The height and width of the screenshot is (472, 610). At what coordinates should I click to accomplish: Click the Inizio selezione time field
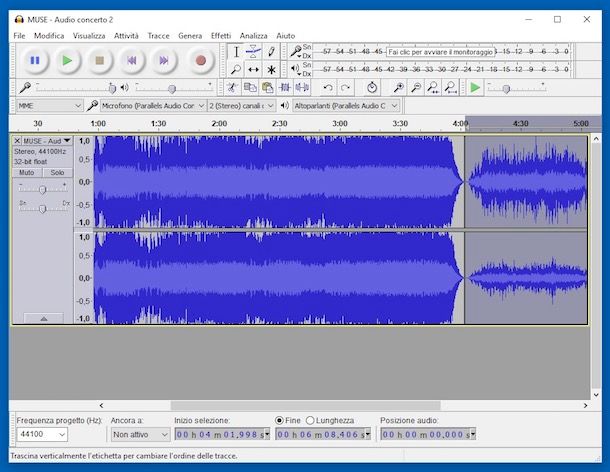coord(222,434)
